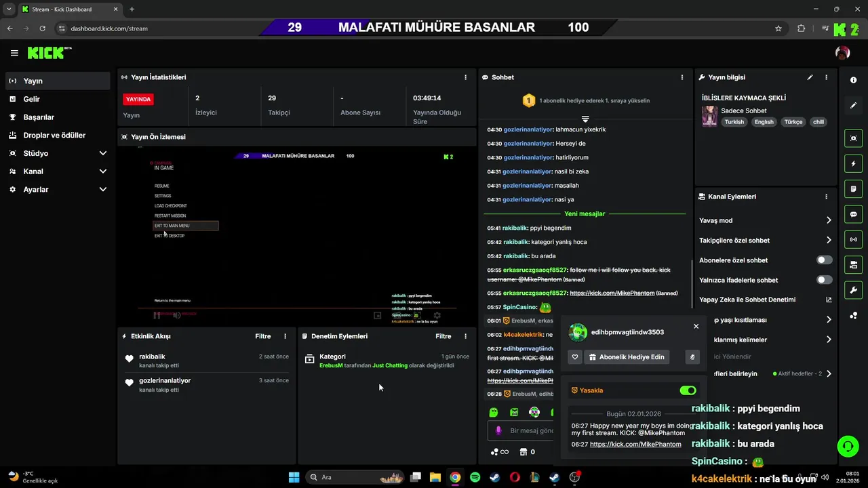Image resolution: width=868 pixels, height=488 pixels.
Task: Toggle broadcast stats icon in right rail
Action: (853, 239)
